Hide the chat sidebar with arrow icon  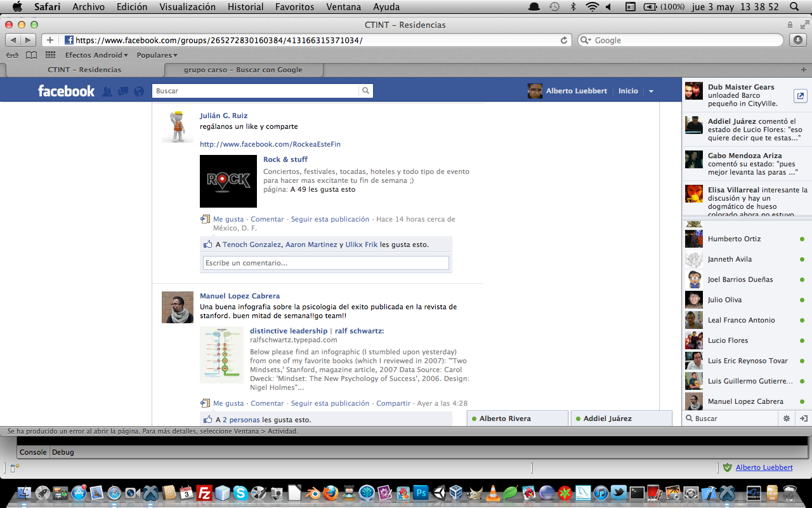803,418
